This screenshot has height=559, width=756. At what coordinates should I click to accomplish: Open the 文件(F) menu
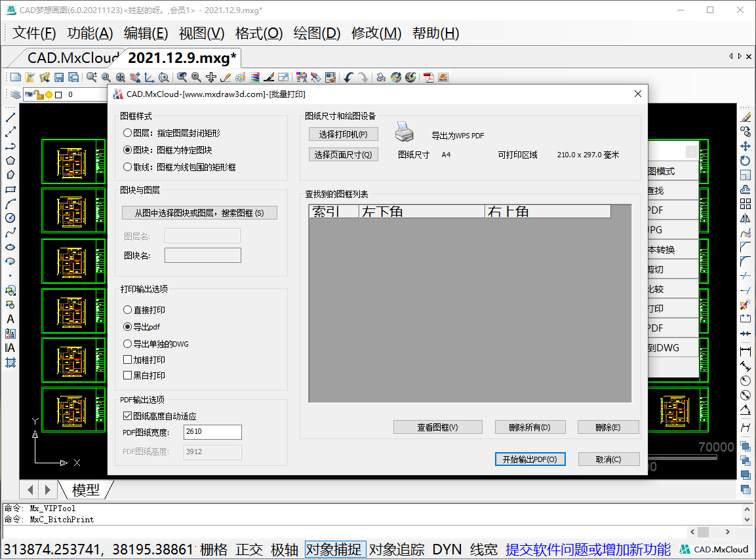(x=34, y=33)
